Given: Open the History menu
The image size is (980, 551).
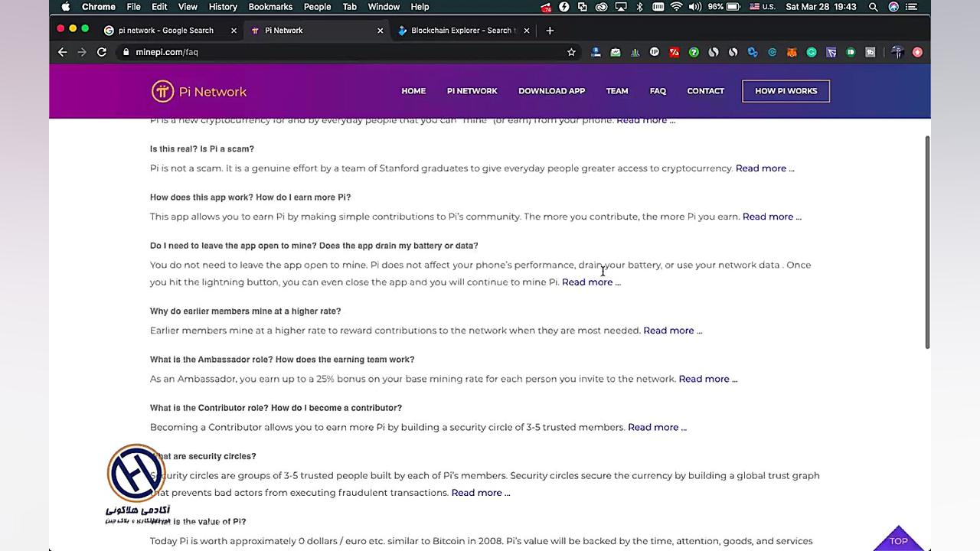Looking at the screenshot, I should tap(223, 7).
